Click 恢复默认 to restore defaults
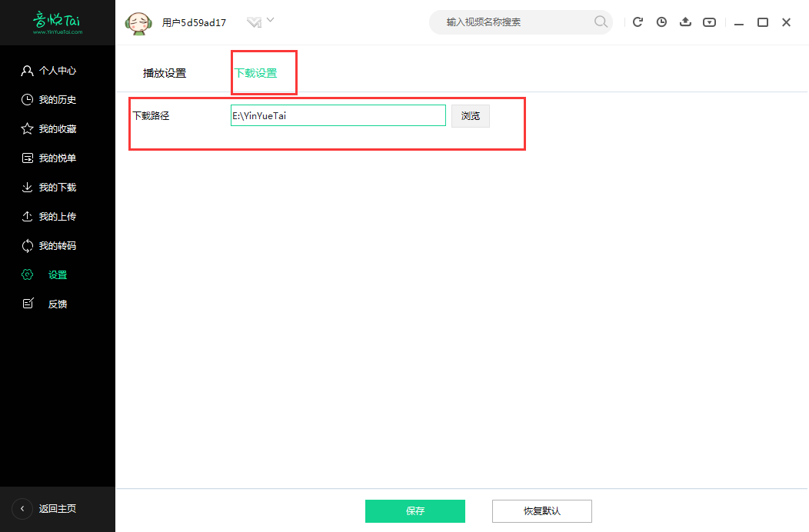 point(541,510)
